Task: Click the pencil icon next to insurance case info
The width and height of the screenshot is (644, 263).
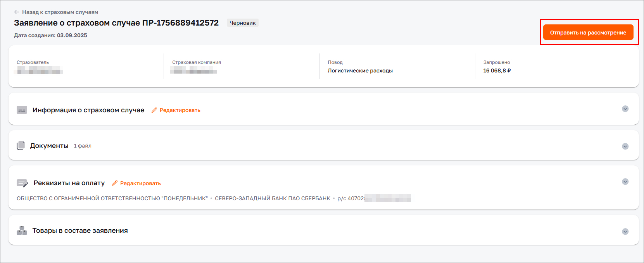Action: [x=154, y=110]
